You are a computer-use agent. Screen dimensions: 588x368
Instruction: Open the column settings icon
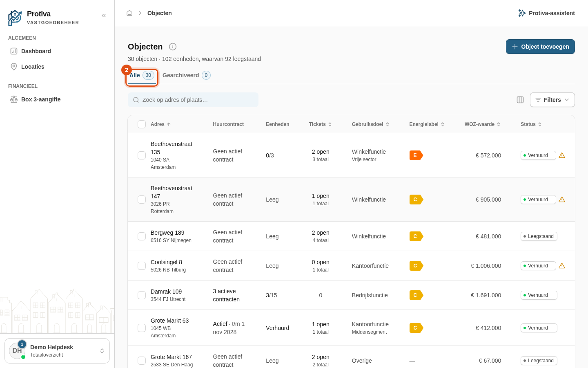point(520,100)
